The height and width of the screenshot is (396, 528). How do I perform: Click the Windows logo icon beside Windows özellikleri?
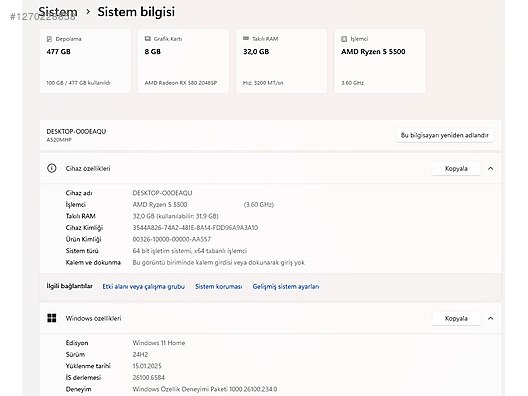click(52, 318)
